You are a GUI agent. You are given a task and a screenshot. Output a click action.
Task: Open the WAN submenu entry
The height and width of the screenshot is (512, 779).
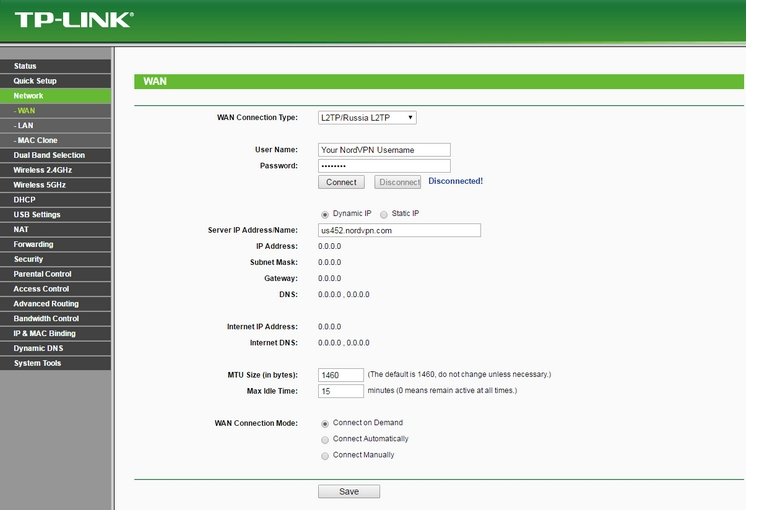point(55,111)
